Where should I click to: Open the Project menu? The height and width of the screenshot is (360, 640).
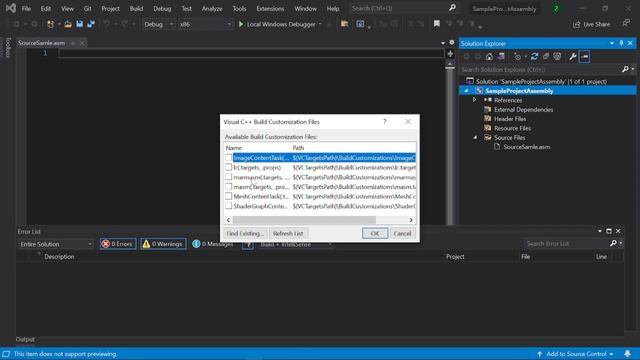pos(110,8)
